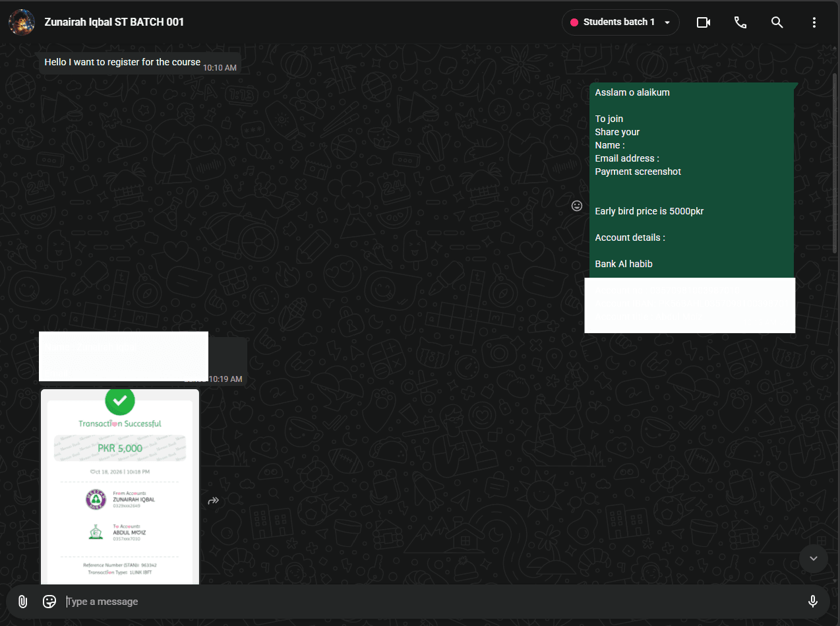Open contact info via Zunairah Iqbal ST BATCH 001
The width and height of the screenshot is (840, 626).
pyautogui.click(x=114, y=22)
